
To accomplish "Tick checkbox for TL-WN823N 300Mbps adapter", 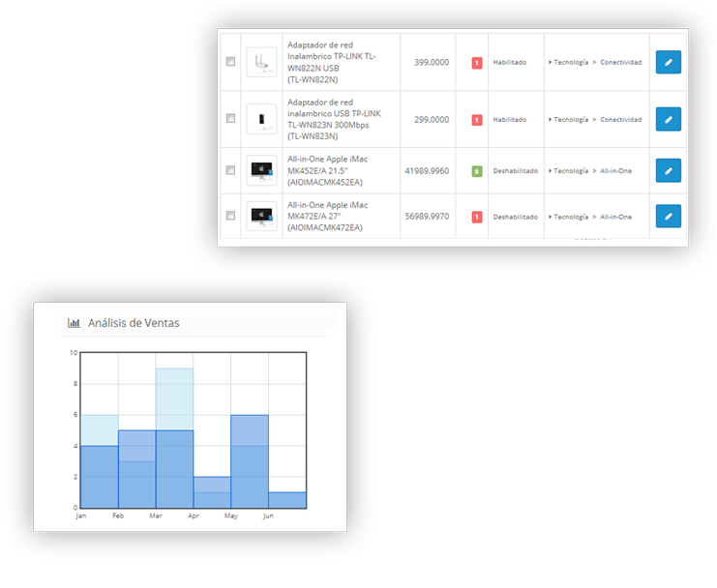I will click(230, 119).
